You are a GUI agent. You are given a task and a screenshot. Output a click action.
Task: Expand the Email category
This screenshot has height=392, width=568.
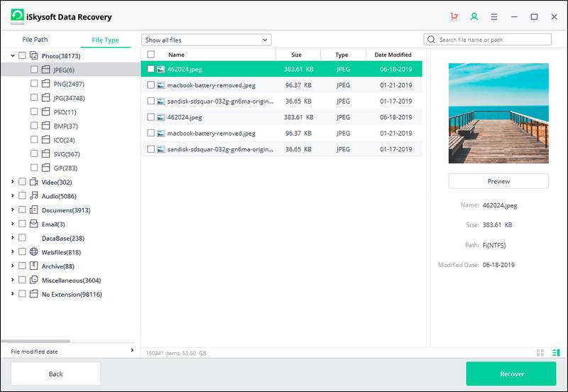(13, 224)
